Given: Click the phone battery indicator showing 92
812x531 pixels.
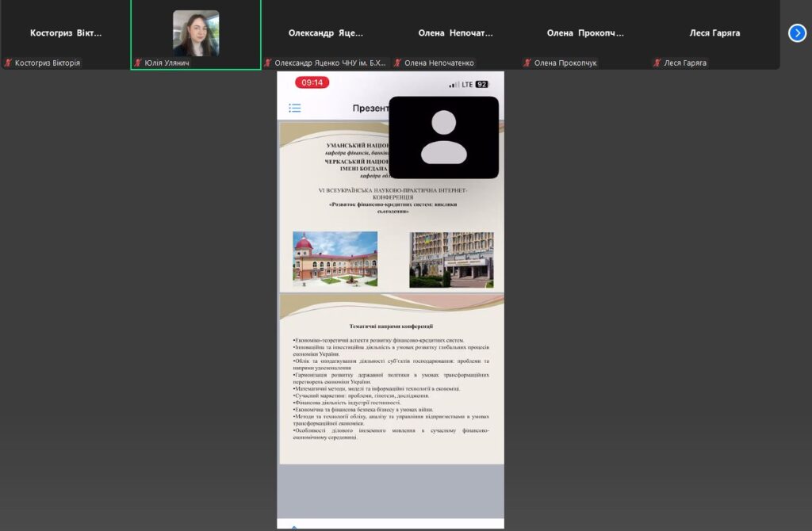Looking at the screenshot, I should tap(481, 84).
